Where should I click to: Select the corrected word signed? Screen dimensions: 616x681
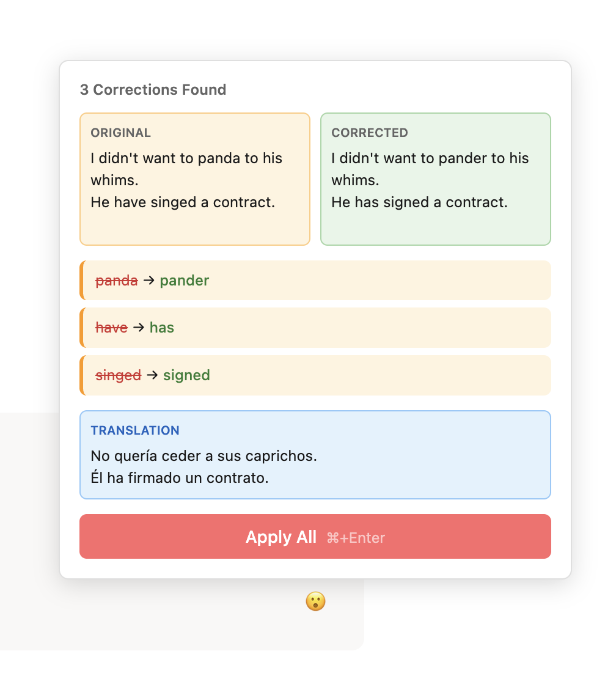(186, 375)
